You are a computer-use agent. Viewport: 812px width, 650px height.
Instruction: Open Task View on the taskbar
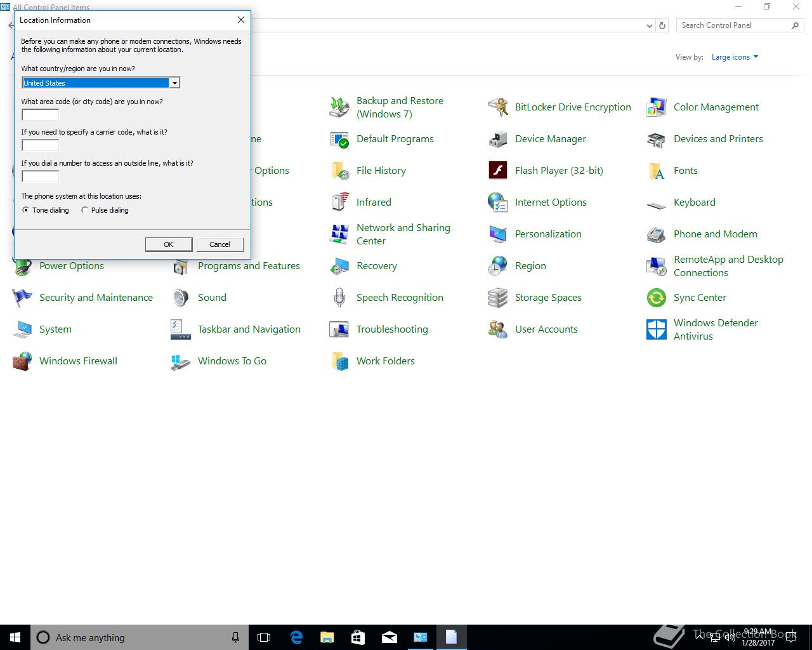[264, 637]
